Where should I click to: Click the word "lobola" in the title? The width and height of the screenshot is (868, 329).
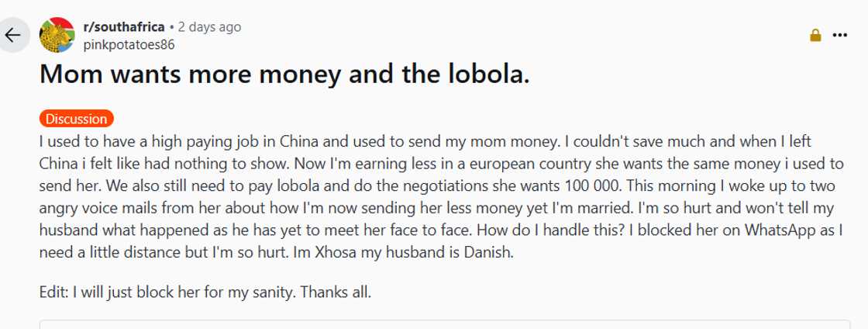click(486, 74)
